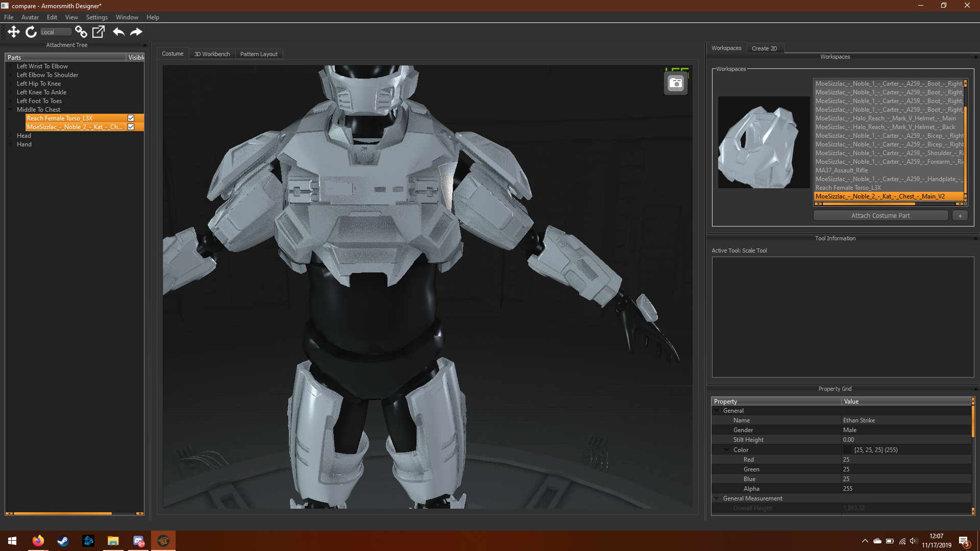The height and width of the screenshot is (551, 980).
Task: Edit the Stilt Height value field
Action: [906, 440]
